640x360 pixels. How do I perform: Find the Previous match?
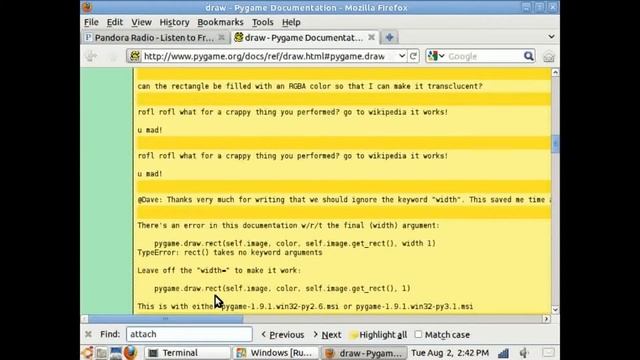point(283,335)
